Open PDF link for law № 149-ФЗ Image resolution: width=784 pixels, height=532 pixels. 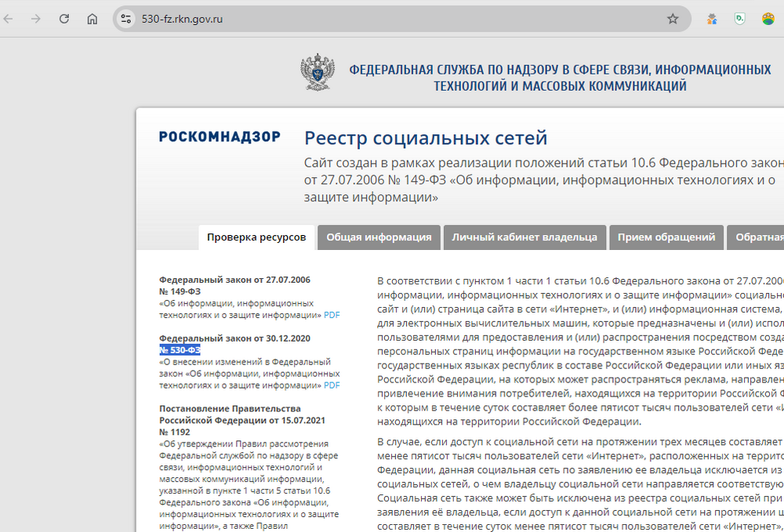click(x=332, y=315)
